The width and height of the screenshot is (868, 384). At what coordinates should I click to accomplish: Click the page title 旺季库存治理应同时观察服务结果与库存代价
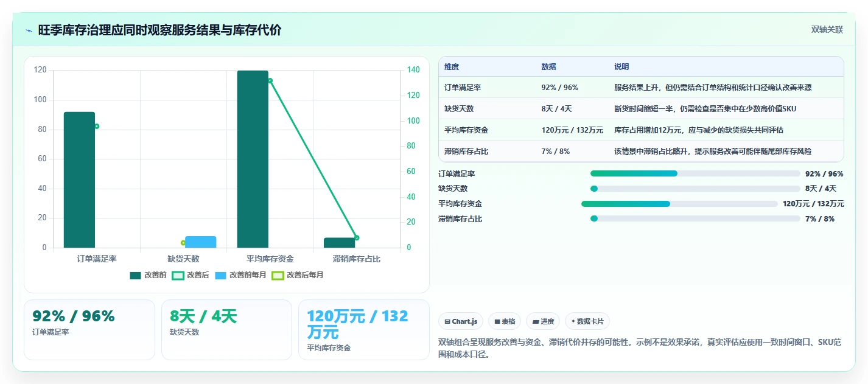[159, 30]
